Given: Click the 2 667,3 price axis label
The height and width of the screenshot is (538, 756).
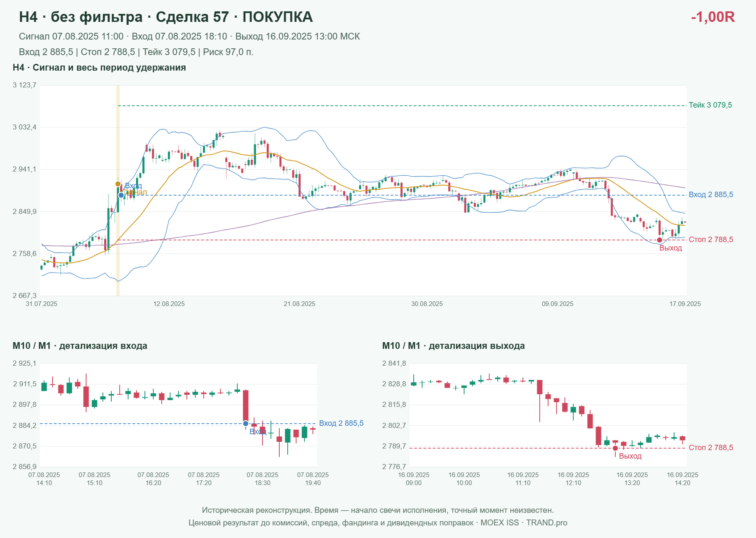Looking at the screenshot, I should coord(25,295).
